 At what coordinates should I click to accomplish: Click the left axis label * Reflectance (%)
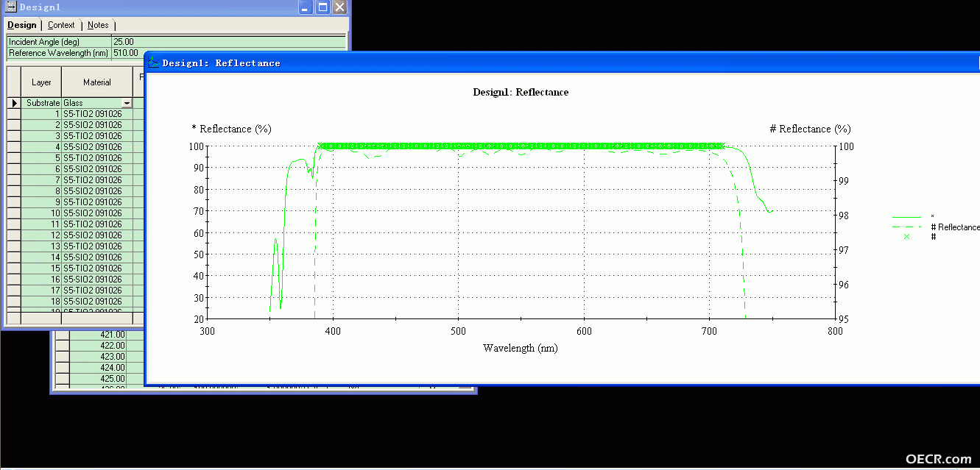(x=231, y=129)
